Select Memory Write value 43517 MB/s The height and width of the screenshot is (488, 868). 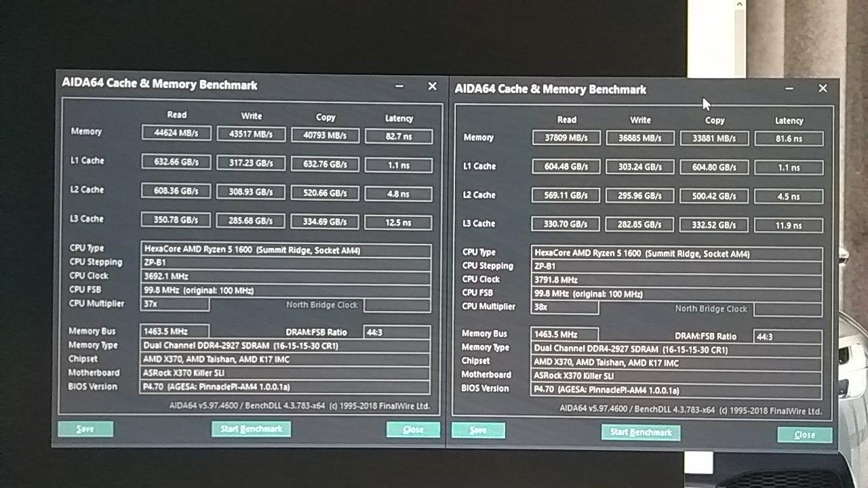251,135
